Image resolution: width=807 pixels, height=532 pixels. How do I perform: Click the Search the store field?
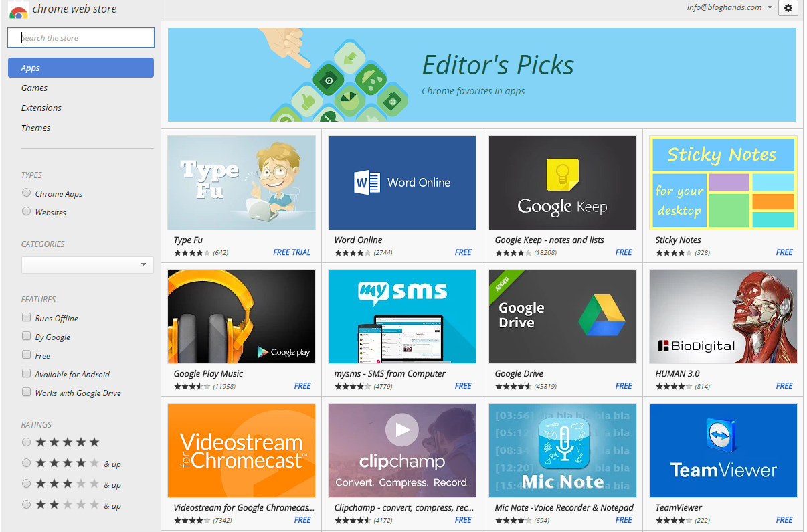point(81,37)
